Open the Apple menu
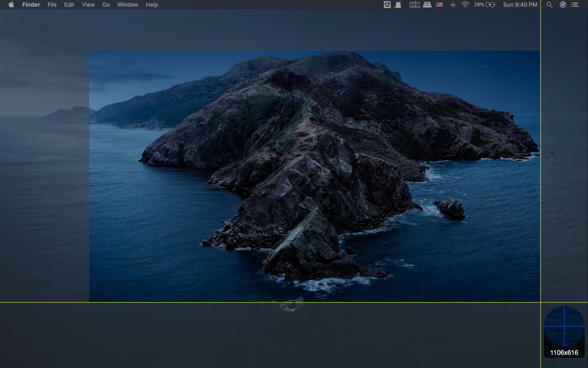The width and height of the screenshot is (588, 368). (11, 5)
